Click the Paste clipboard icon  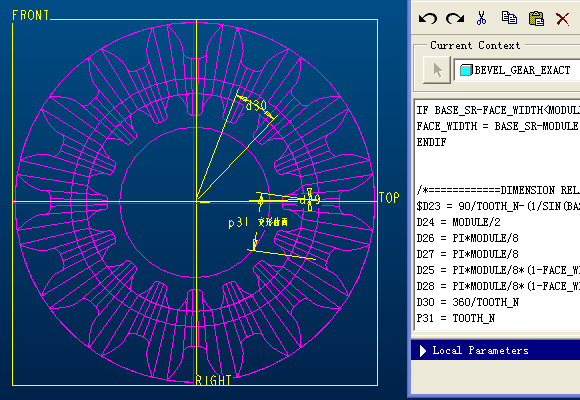pos(536,18)
